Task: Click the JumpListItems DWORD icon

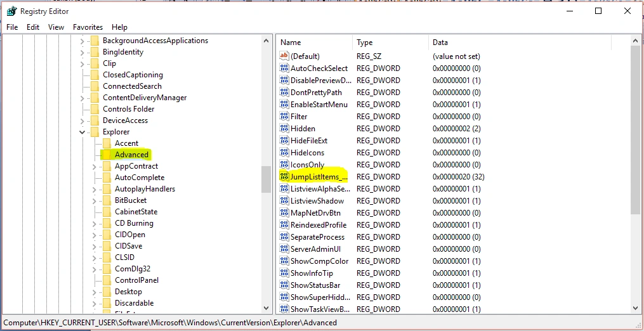Action: click(x=284, y=176)
